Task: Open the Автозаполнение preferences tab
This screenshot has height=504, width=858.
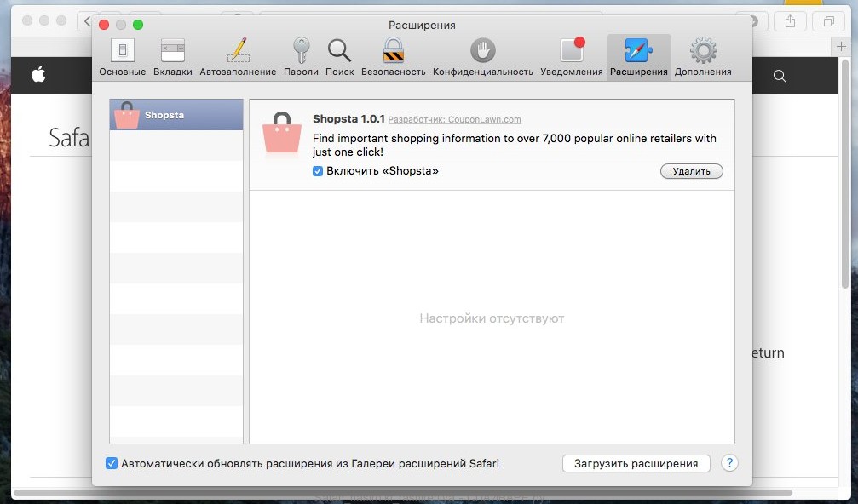Action: [238, 57]
